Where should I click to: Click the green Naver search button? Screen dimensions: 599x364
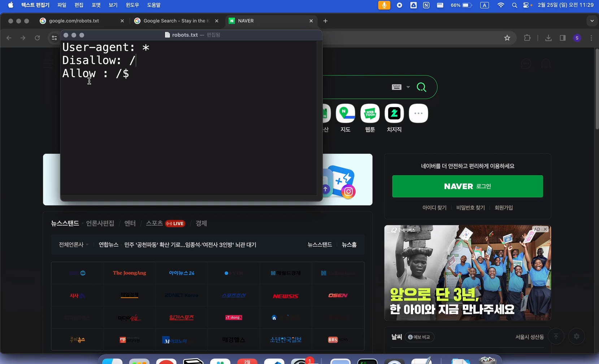(x=421, y=87)
